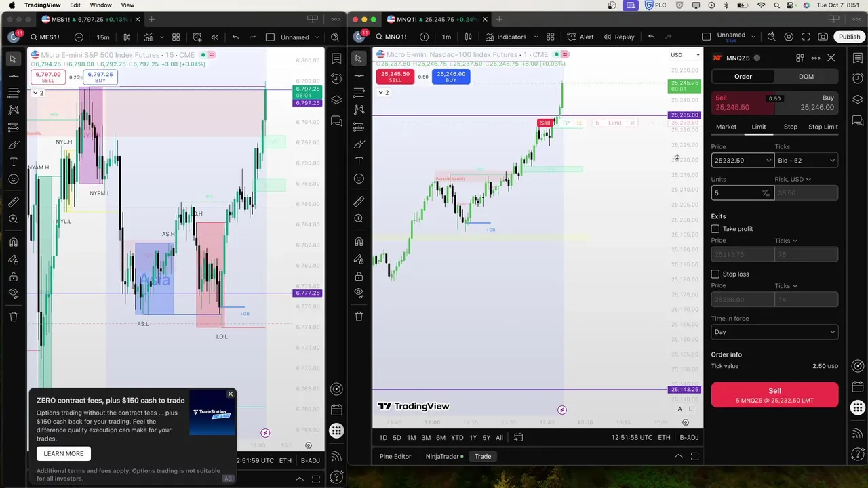The height and width of the screenshot is (488, 868).
Task: Toggle hide all drawings eye in MNQ1! window
Action: pyautogui.click(x=359, y=293)
